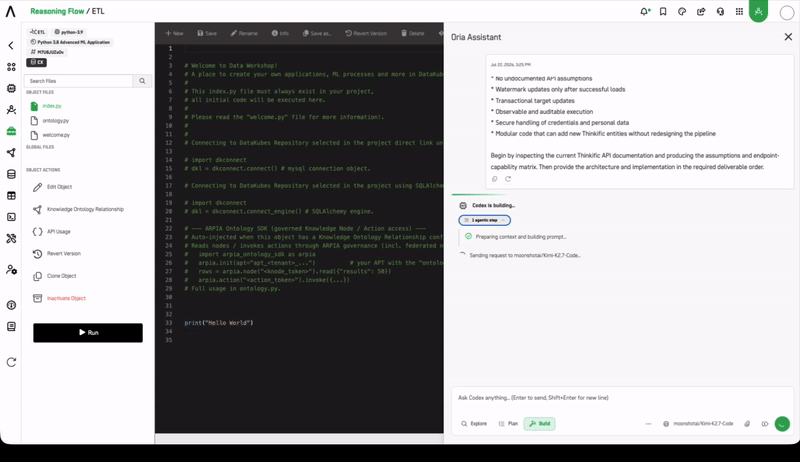This screenshot has height=462, width=800.
Task: Open the apps grid launcher
Action: click(739, 11)
